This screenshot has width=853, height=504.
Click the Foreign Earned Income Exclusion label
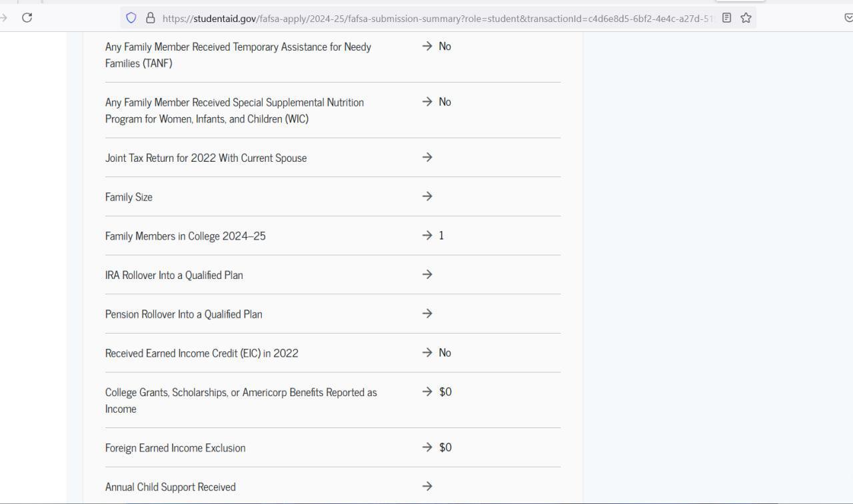(x=175, y=448)
